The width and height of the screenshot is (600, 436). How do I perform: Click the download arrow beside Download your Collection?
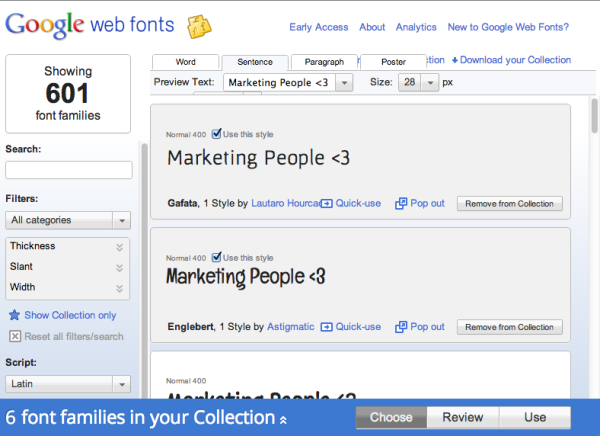pos(455,60)
